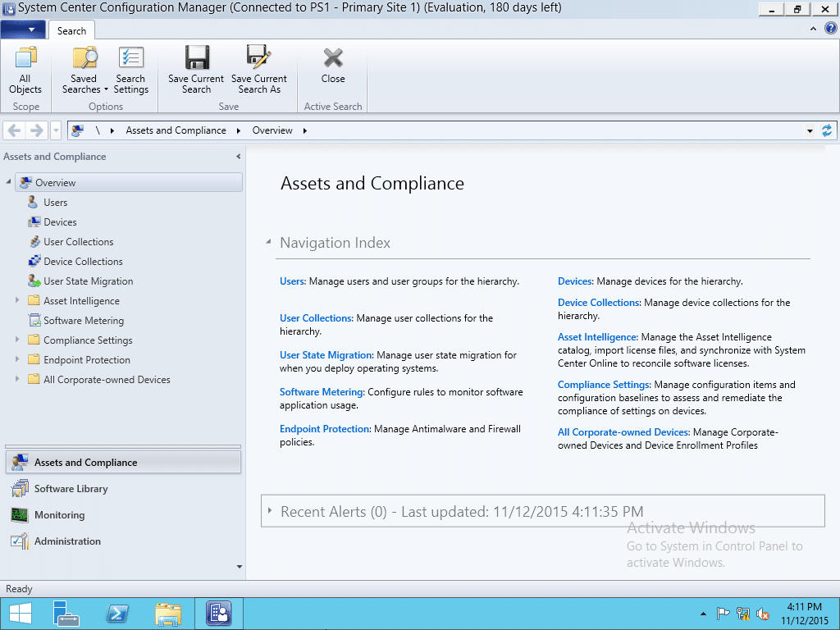Open the Endpoint Protection link
This screenshot has height=630, width=840.
coord(325,429)
